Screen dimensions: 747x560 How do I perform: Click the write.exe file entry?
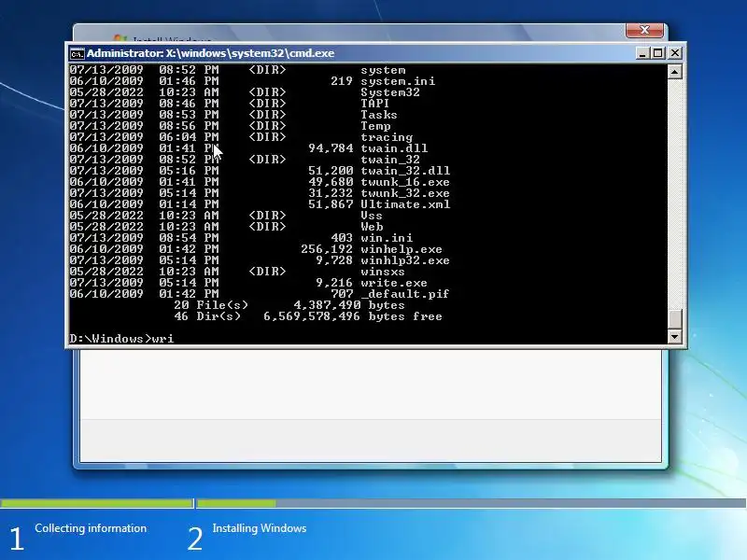(x=394, y=283)
